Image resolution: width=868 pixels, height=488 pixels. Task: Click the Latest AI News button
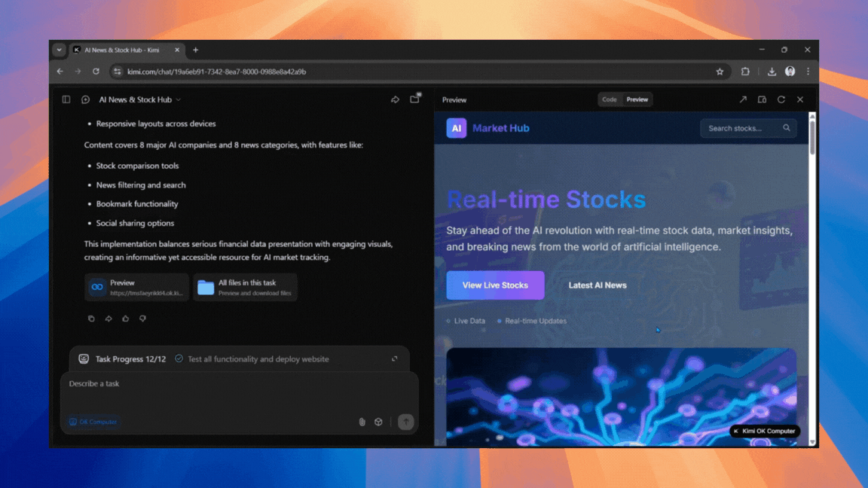[598, 285]
